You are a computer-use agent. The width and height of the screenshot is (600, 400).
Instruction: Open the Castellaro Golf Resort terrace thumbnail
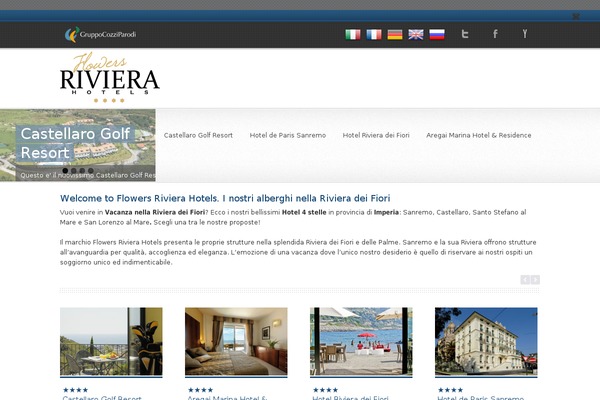111,341
